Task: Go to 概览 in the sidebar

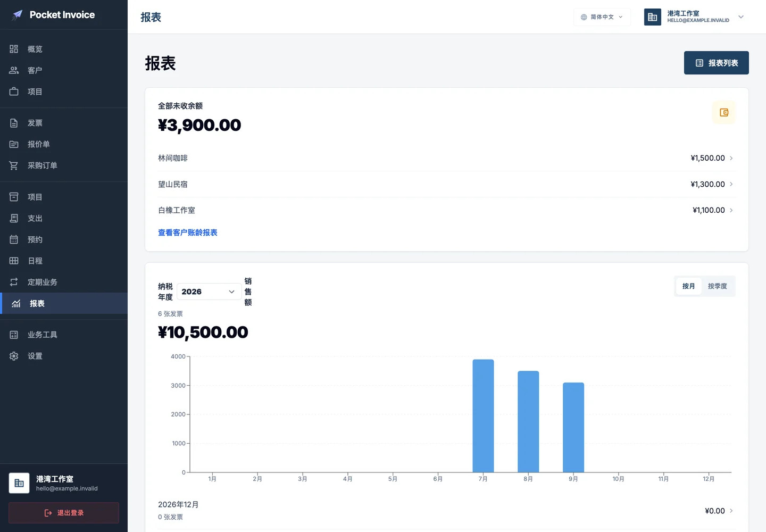Action: pyautogui.click(x=64, y=49)
